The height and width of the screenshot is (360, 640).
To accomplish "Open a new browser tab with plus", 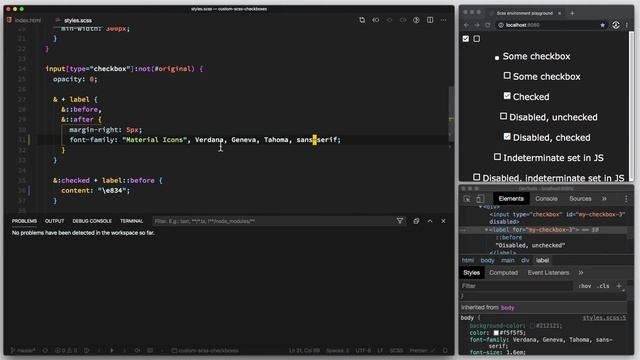I will click(x=572, y=13).
